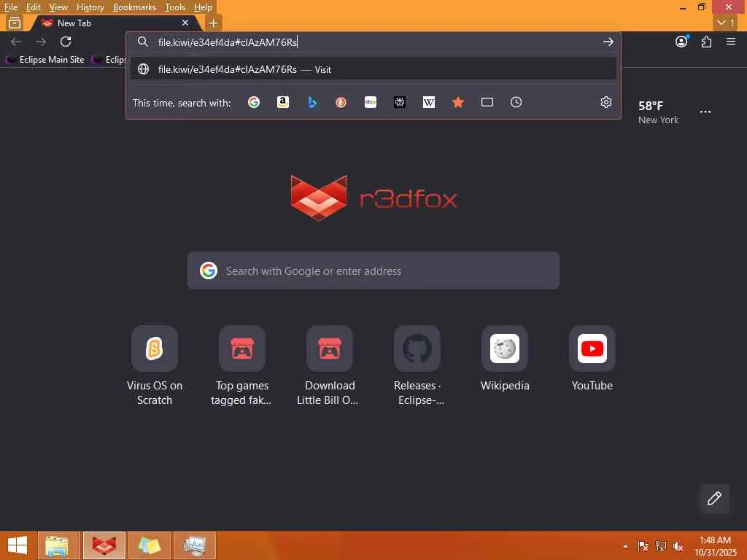Open search settings gear in dropdown
747x560 pixels.
606,102
